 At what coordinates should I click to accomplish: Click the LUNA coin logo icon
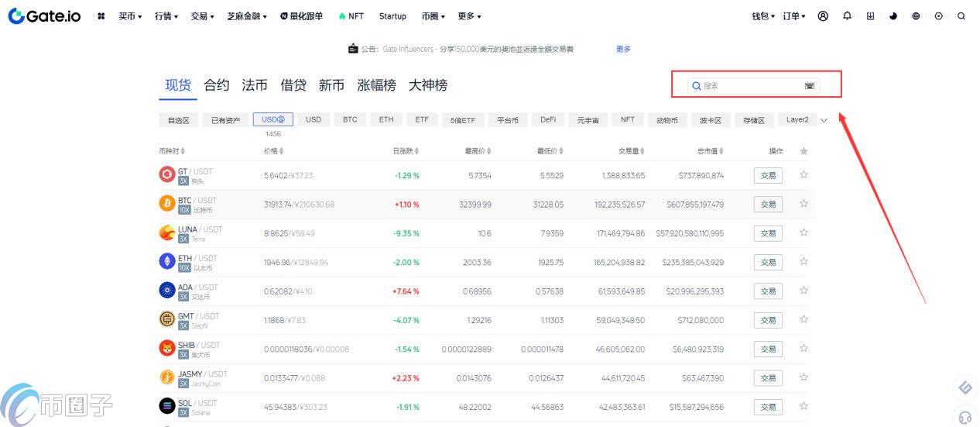pyautogui.click(x=166, y=232)
